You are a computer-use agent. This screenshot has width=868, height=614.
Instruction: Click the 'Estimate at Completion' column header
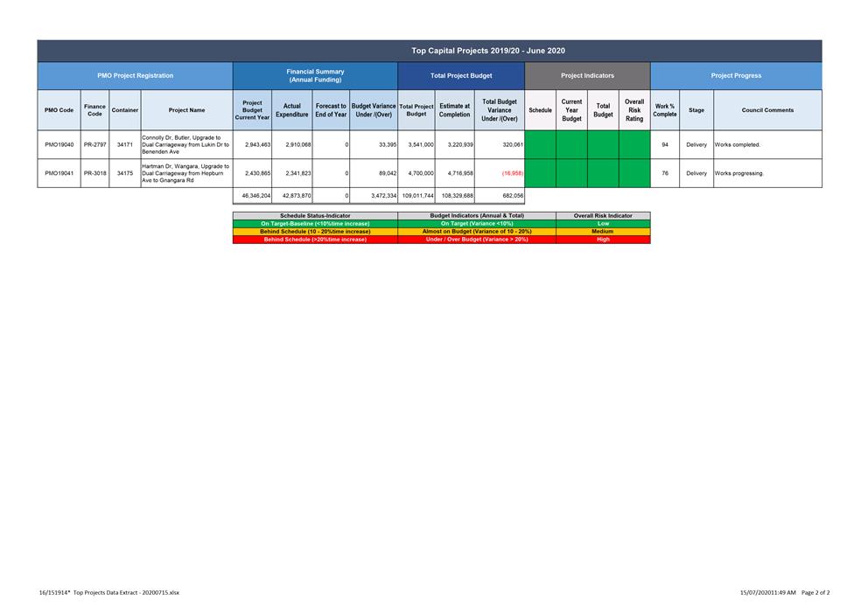pos(454,110)
